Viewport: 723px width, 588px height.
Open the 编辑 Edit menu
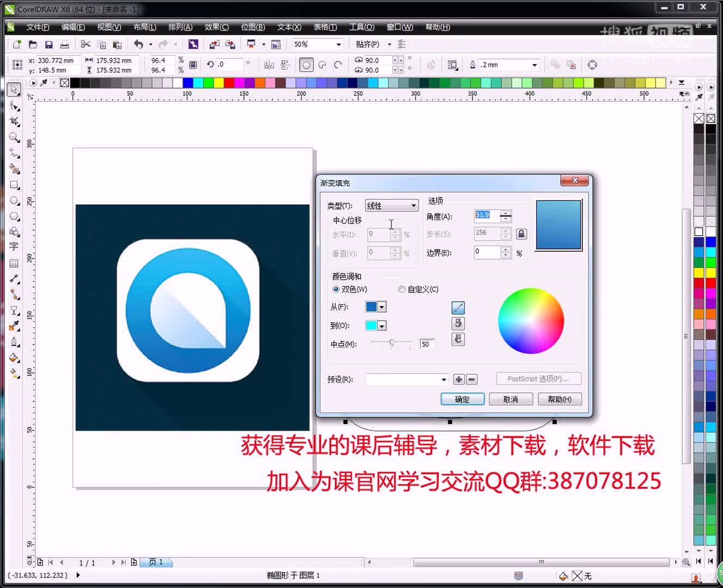(73, 27)
